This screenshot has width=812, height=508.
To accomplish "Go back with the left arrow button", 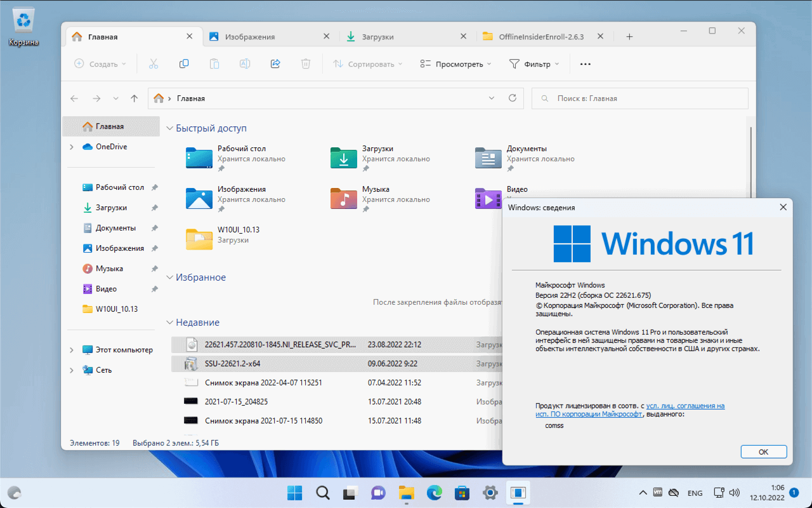I will point(75,98).
